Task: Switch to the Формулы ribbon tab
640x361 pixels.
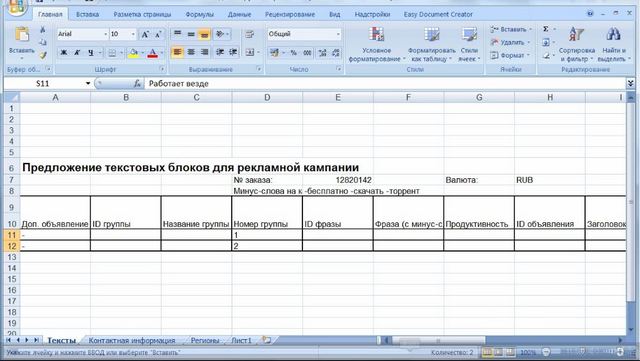Action: [200, 14]
